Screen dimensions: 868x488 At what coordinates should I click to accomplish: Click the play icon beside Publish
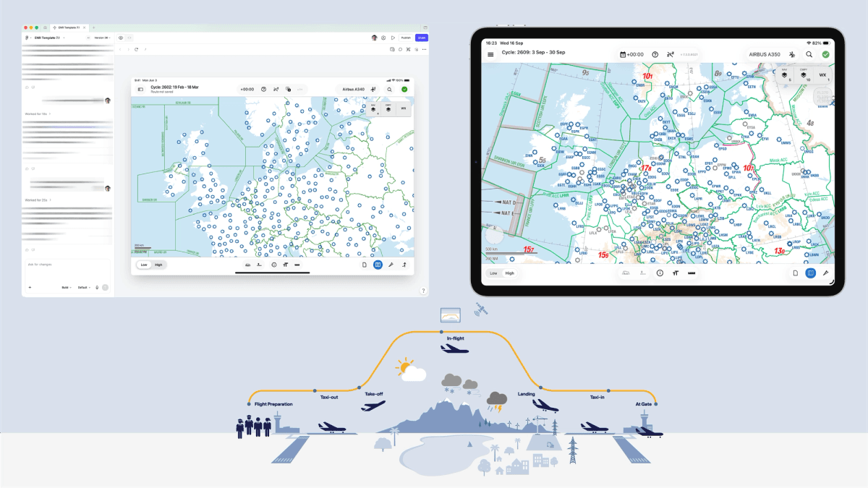[x=393, y=38]
